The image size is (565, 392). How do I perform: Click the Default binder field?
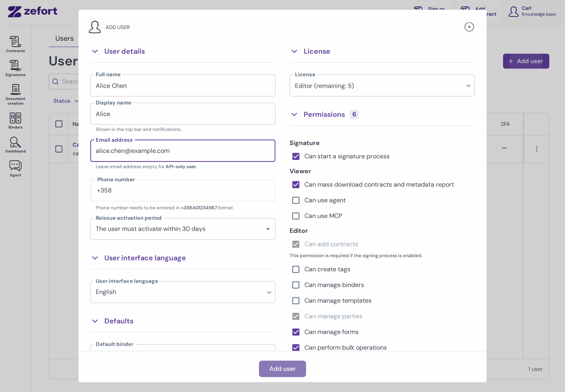tap(183, 347)
